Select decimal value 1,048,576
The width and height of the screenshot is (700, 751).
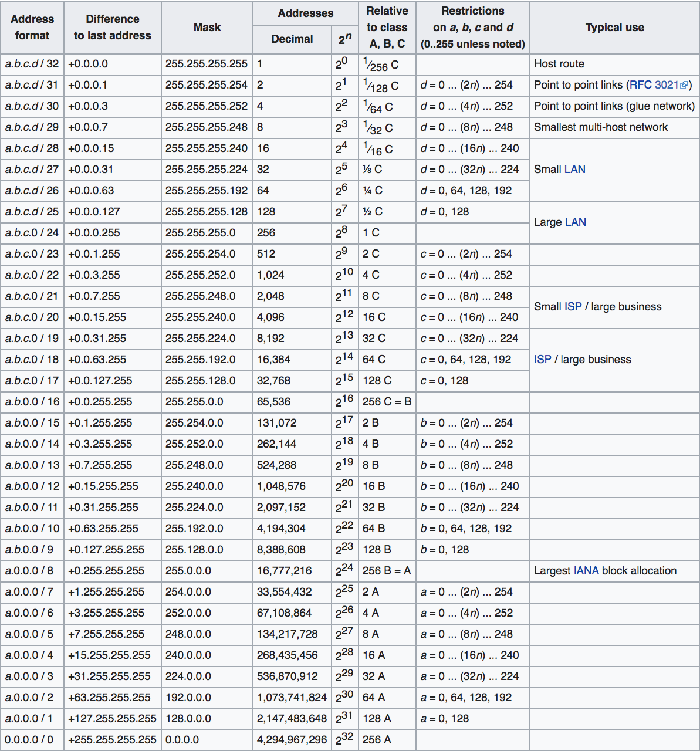point(292,486)
